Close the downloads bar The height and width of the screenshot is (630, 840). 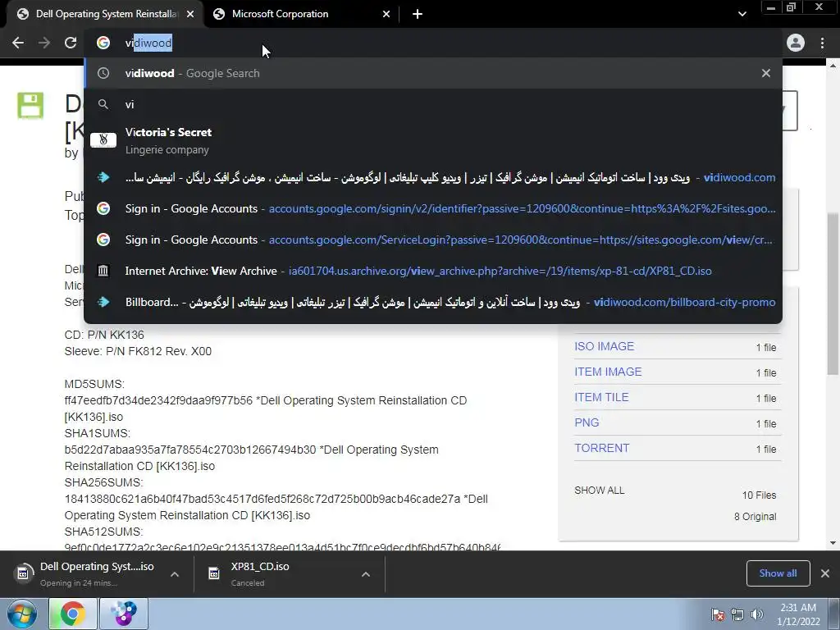coord(825,573)
